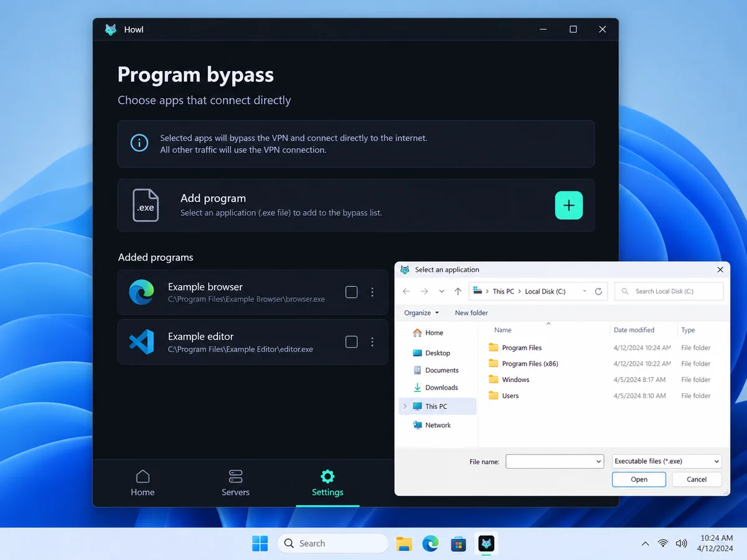Click the Open button
The width and height of the screenshot is (747, 560).
coord(639,480)
